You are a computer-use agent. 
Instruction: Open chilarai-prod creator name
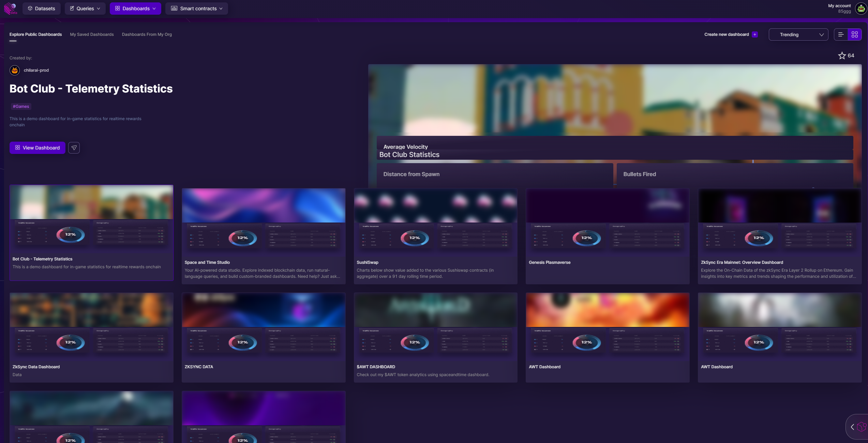36,70
